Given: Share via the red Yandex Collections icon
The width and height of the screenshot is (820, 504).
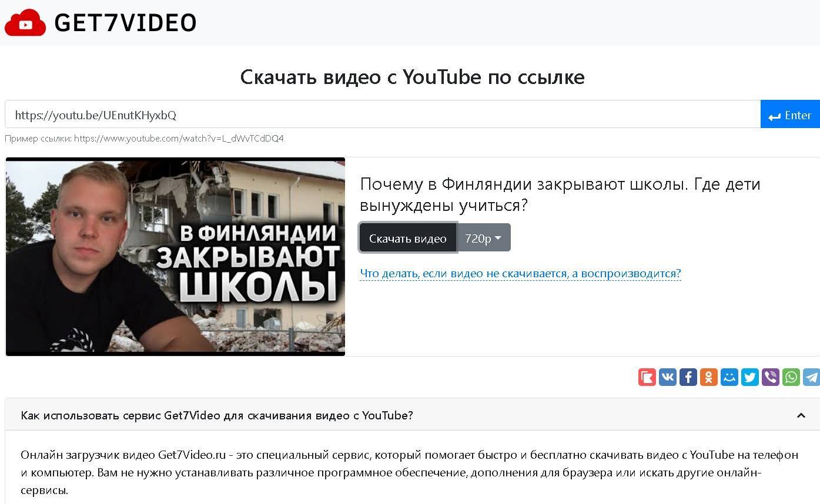Looking at the screenshot, I should pyautogui.click(x=647, y=377).
